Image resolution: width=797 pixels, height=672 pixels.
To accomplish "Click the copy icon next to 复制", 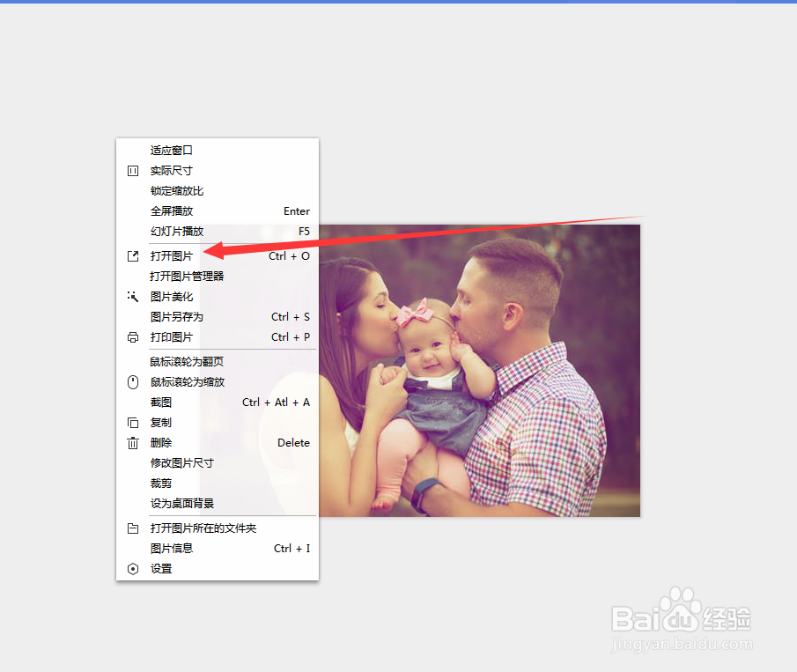I will coord(133,422).
